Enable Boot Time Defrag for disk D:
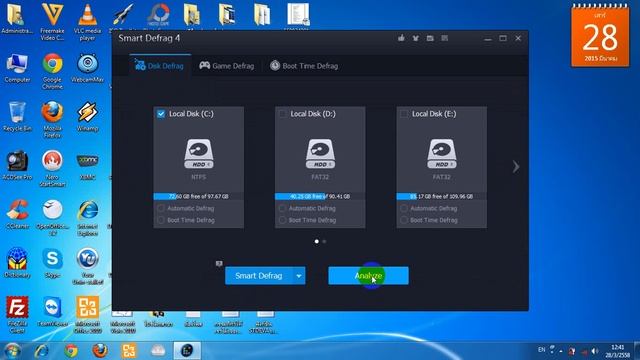The width and height of the screenshot is (640, 360). (x=282, y=220)
